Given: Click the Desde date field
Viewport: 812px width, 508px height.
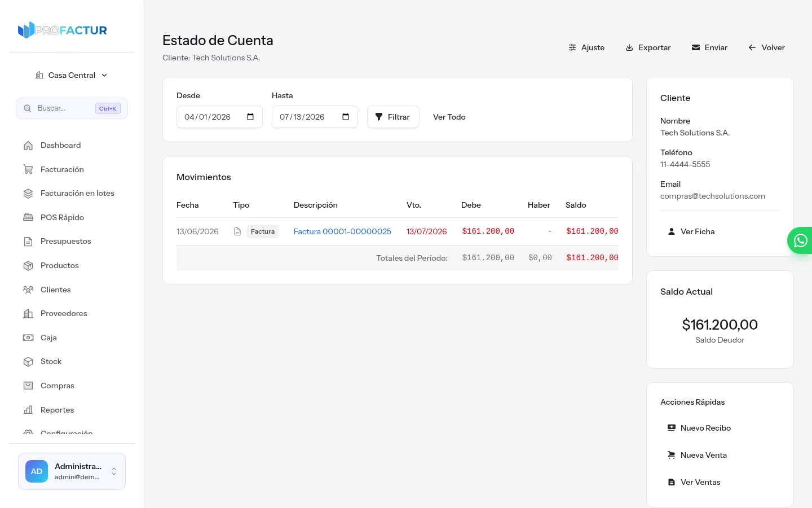Looking at the screenshot, I should point(219,117).
